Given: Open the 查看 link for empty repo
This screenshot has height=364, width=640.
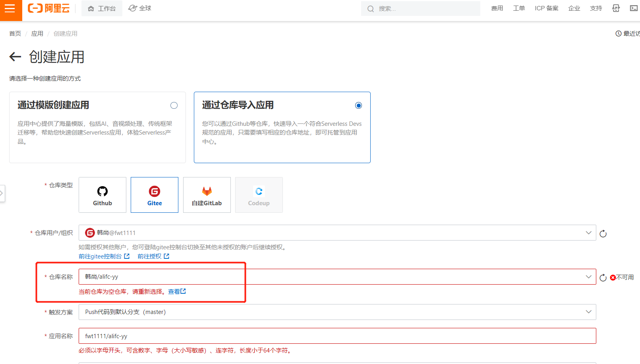Looking at the screenshot, I should (177, 291).
